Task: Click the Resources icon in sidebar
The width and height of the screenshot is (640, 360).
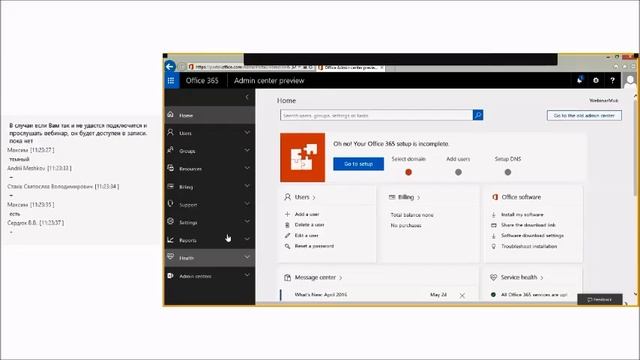Action: click(171, 168)
